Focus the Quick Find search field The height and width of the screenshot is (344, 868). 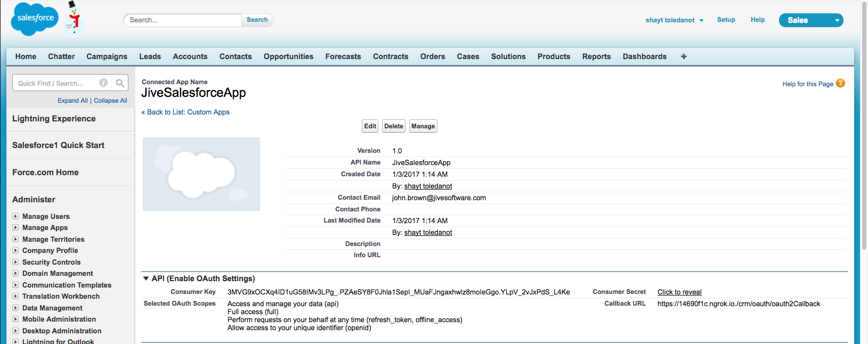58,83
